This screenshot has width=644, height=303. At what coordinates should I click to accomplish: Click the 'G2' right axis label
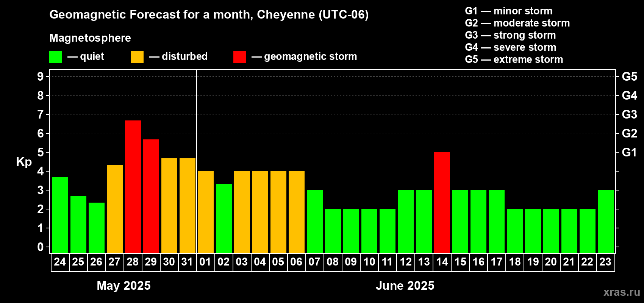coord(630,133)
